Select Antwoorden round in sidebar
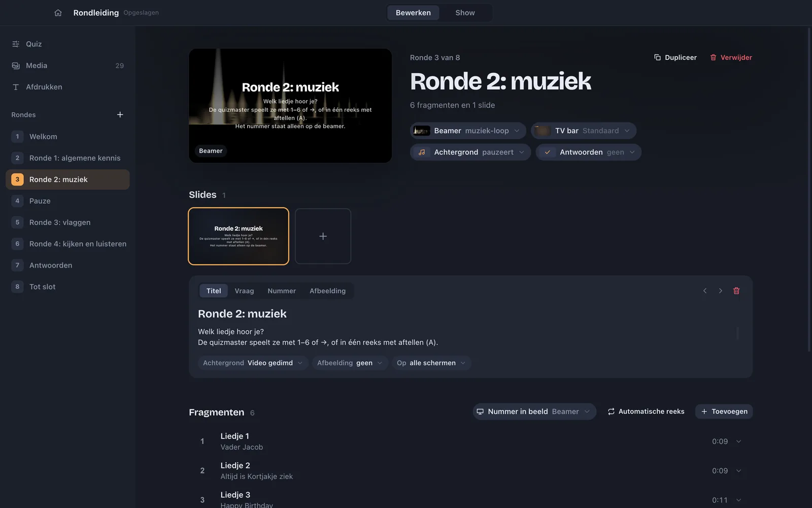Viewport: 812px width, 508px height. (67, 265)
